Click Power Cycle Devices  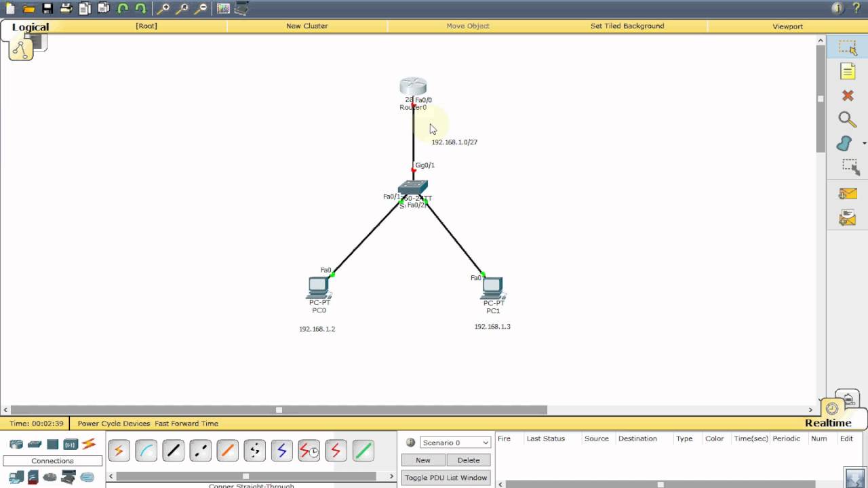point(114,424)
